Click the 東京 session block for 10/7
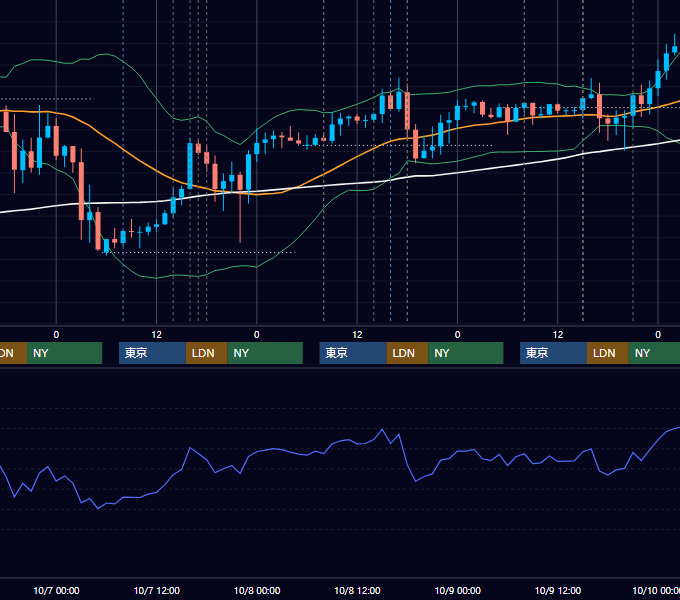 point(152,353)
